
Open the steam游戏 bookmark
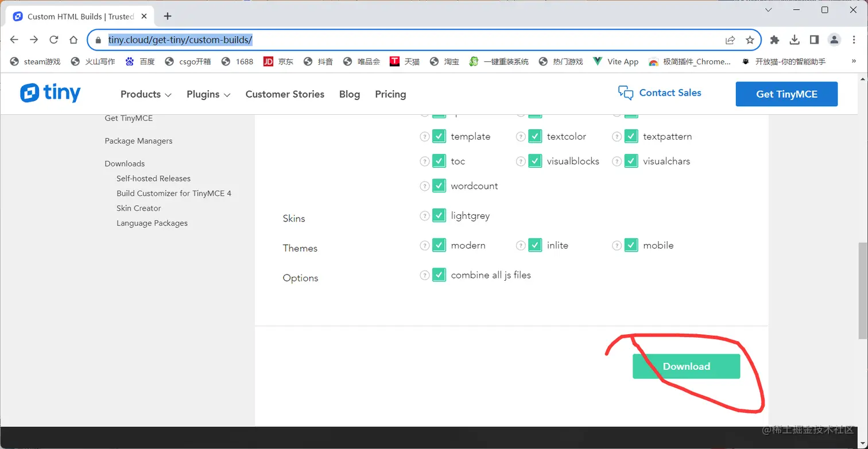35,61
